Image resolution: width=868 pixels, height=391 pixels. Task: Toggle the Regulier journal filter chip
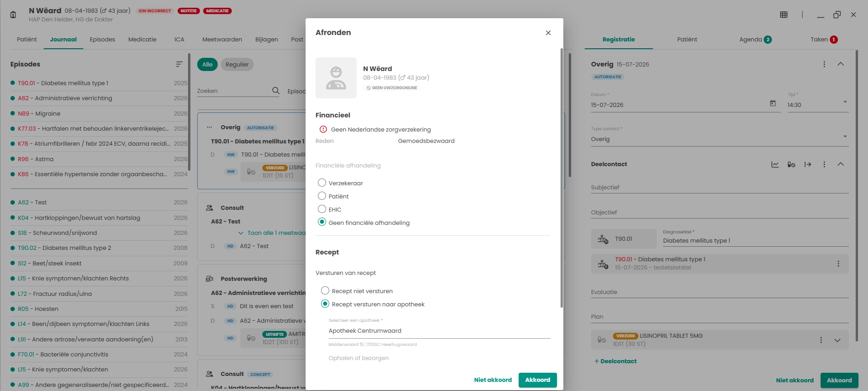click(237, 64)
